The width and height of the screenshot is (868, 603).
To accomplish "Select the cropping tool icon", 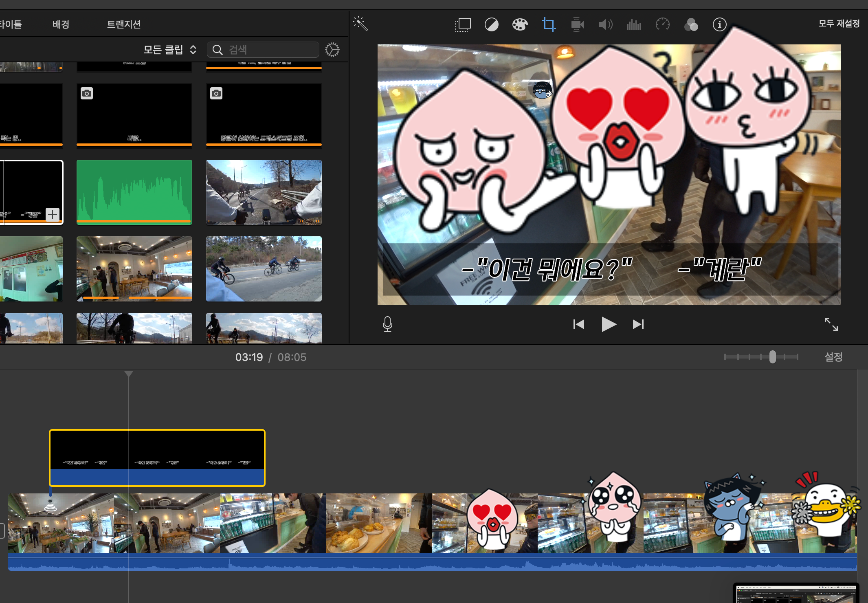I will [x=548, y=24].
